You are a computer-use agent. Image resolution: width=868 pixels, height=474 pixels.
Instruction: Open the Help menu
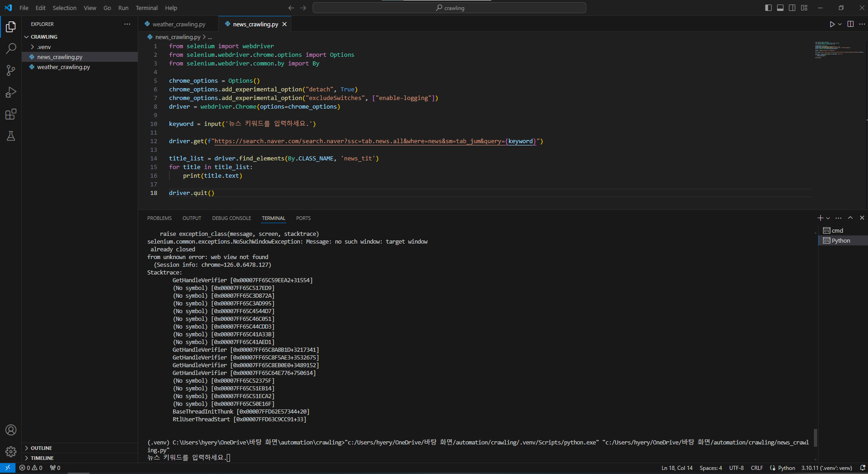(171, 8)
